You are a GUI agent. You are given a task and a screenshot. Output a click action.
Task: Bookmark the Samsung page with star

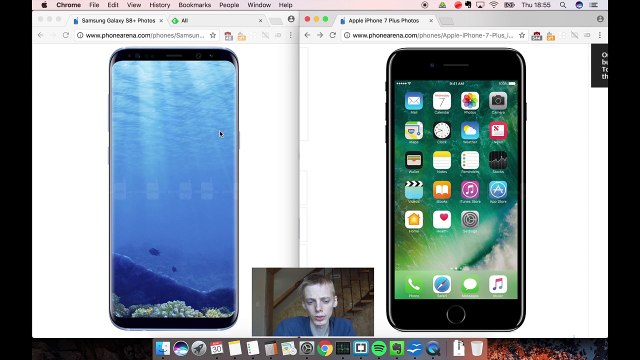coord(213,36)
